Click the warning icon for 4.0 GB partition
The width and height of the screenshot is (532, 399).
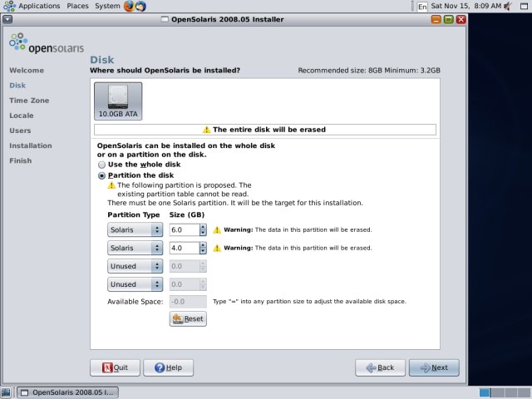click(217, 249)
